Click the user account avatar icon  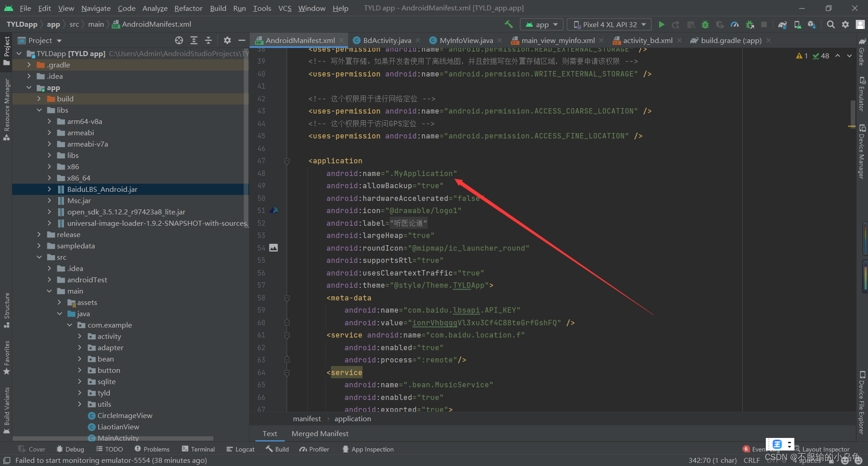click(860, 24)
